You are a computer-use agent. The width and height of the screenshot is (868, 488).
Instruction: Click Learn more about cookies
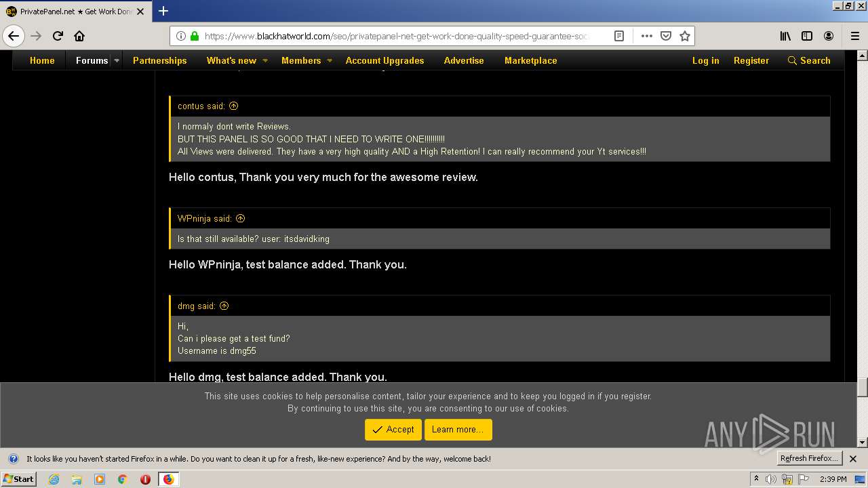tap(458, 430)
